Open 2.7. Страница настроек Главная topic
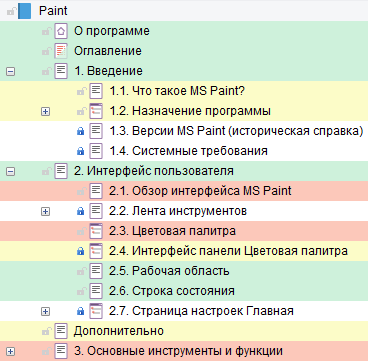368x361 pixels. [201, 311]
